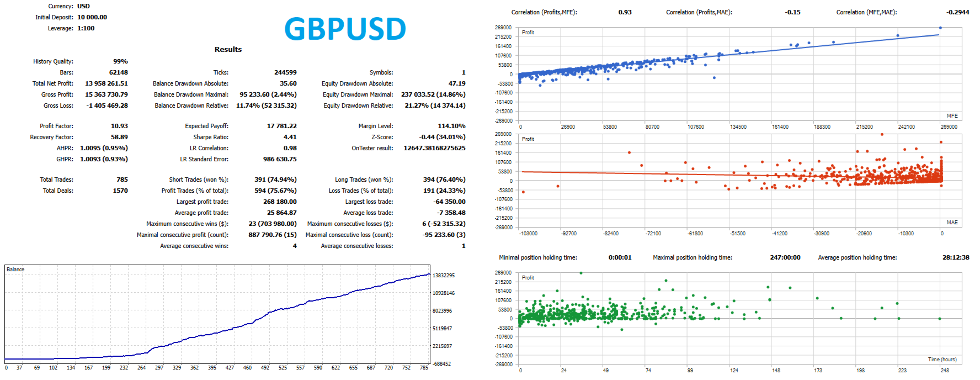
Task: Click the Bars value 62148
Action: click(x=118, y=72)
